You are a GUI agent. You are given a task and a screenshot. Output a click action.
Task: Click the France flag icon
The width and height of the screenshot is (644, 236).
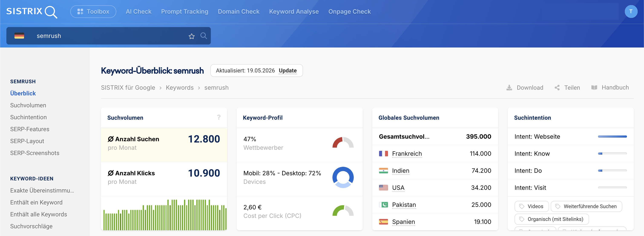383,154
